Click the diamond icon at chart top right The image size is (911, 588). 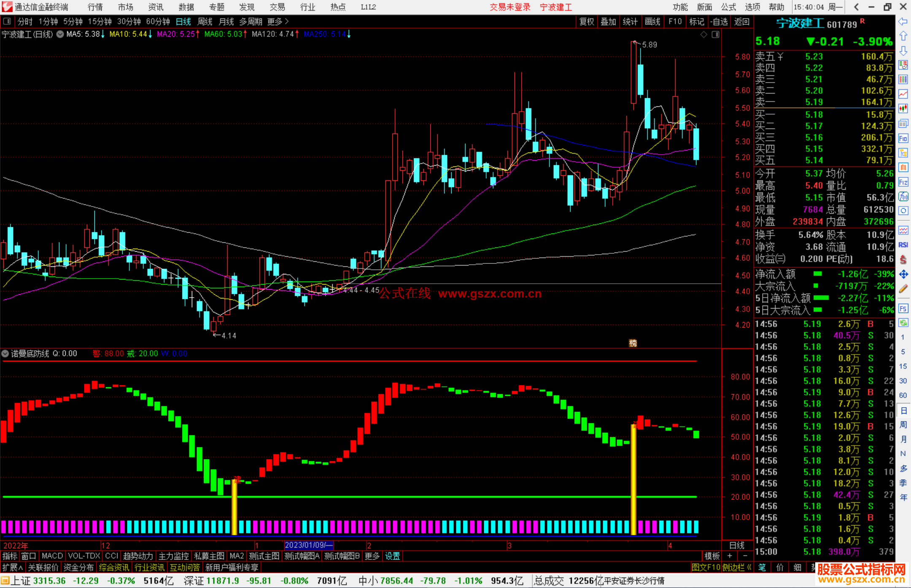point(704,35)
